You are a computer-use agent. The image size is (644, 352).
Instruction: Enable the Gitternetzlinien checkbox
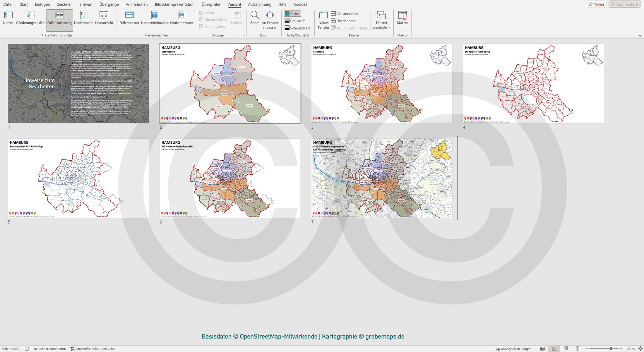click(x=201, y=19)
